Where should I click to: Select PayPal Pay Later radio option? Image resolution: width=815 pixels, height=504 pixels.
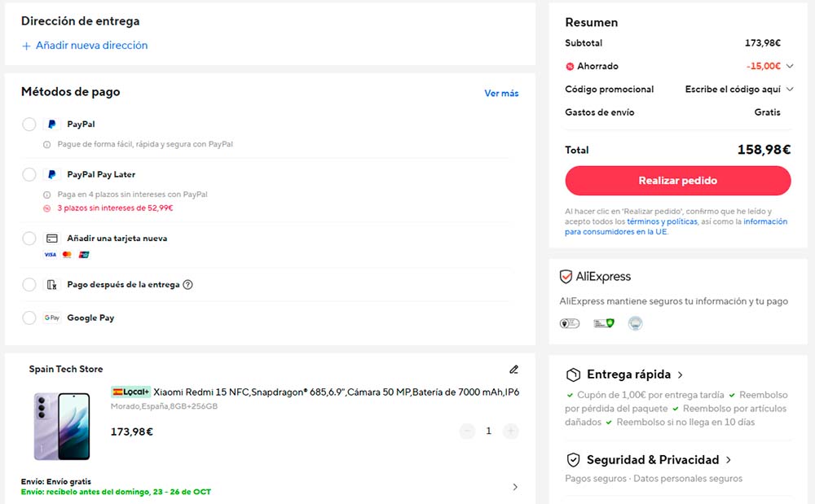point(29,174)
